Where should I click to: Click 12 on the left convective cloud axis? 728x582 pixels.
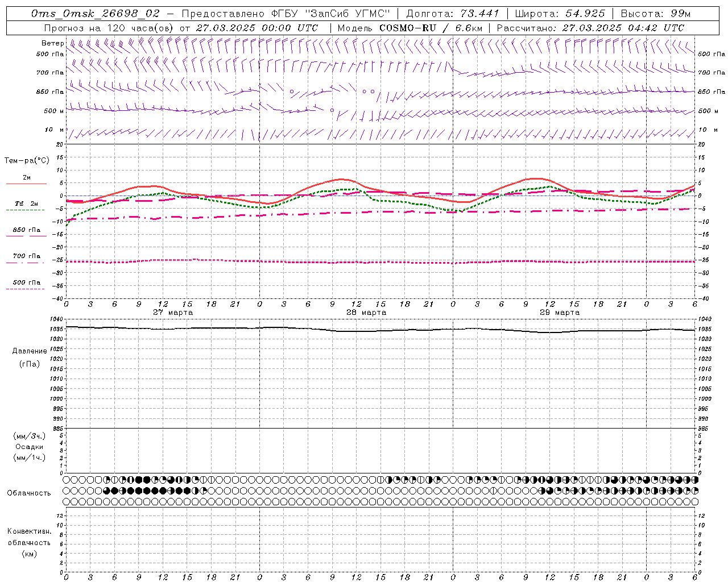click(x=60, y=516)
